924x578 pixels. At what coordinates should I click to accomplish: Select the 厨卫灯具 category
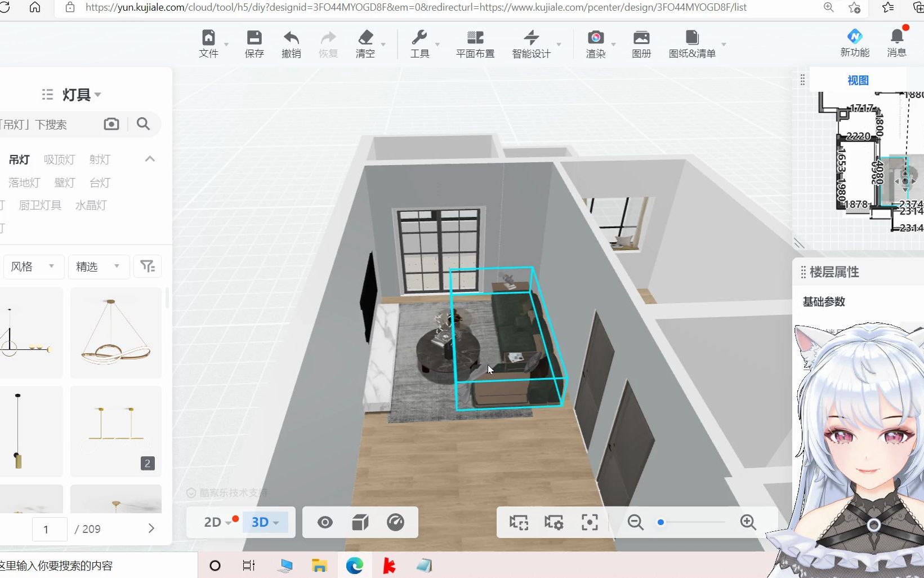point(40,205)
